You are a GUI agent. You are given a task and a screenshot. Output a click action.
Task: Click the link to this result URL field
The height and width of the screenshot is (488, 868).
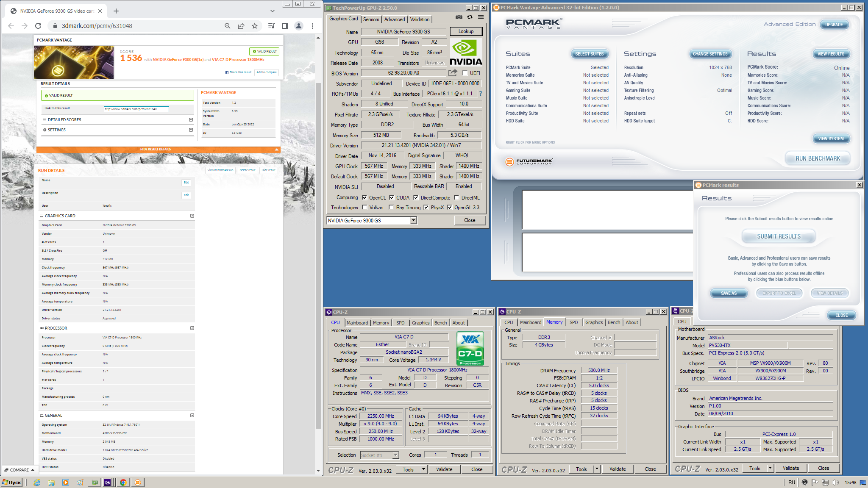136,109
